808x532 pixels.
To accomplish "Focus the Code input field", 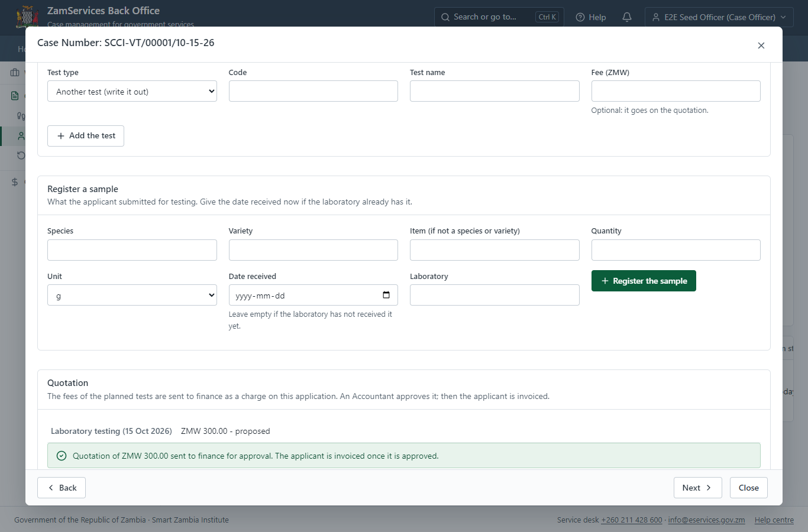I will [313, 91].
